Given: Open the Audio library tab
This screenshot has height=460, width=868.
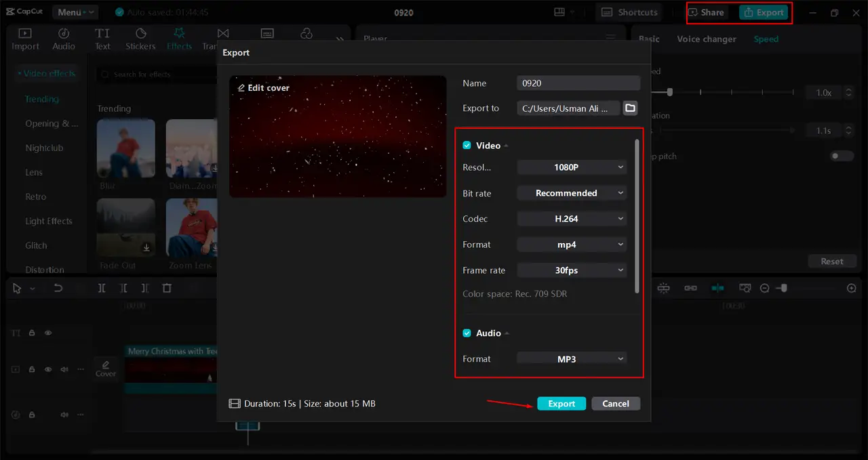Looking at the screenshot, I should pos(64,39).
